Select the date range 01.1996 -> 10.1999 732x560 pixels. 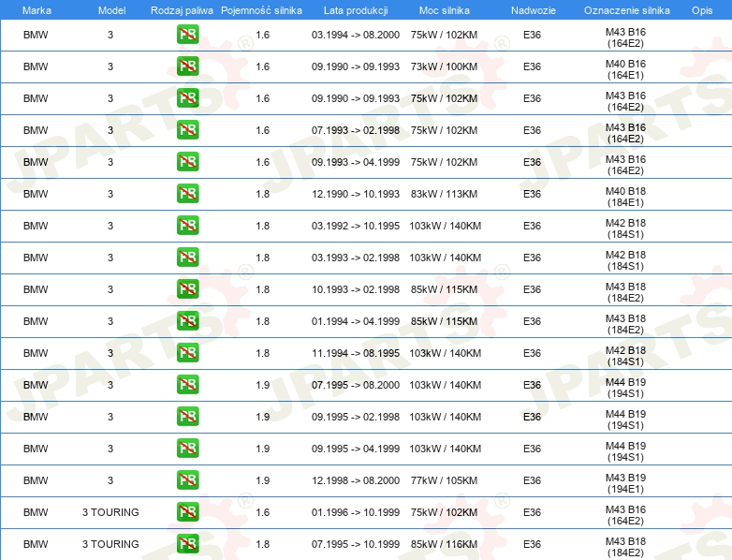click(356, 512)
